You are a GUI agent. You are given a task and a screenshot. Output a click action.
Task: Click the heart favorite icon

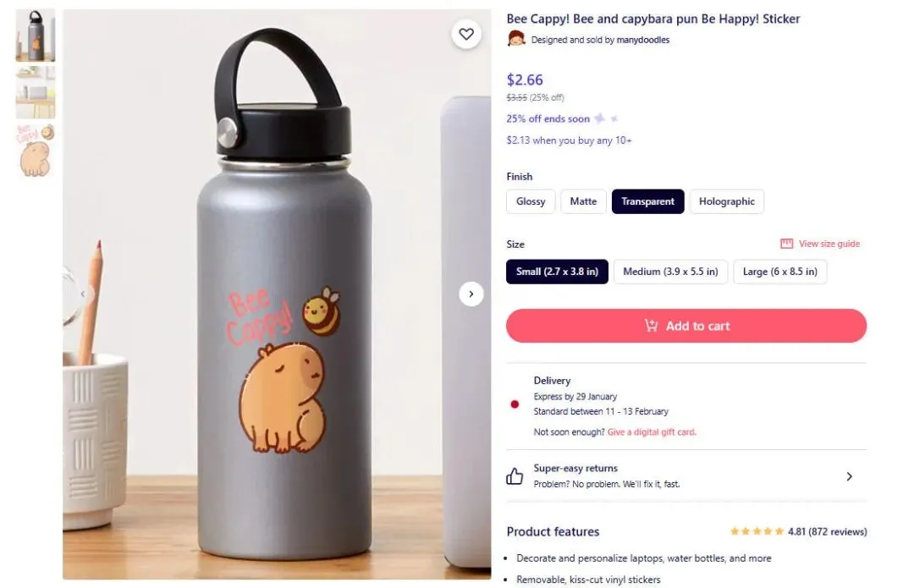(465, 34)
